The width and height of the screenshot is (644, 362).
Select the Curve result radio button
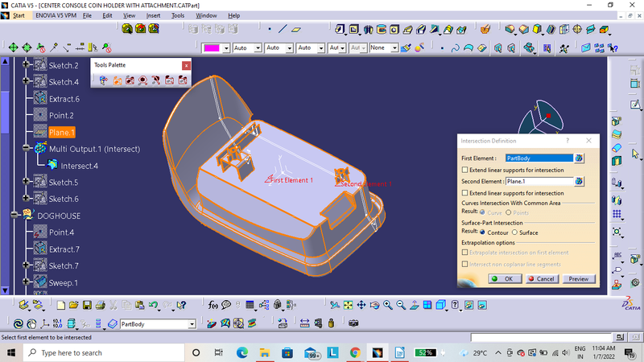tap(482, 212)
